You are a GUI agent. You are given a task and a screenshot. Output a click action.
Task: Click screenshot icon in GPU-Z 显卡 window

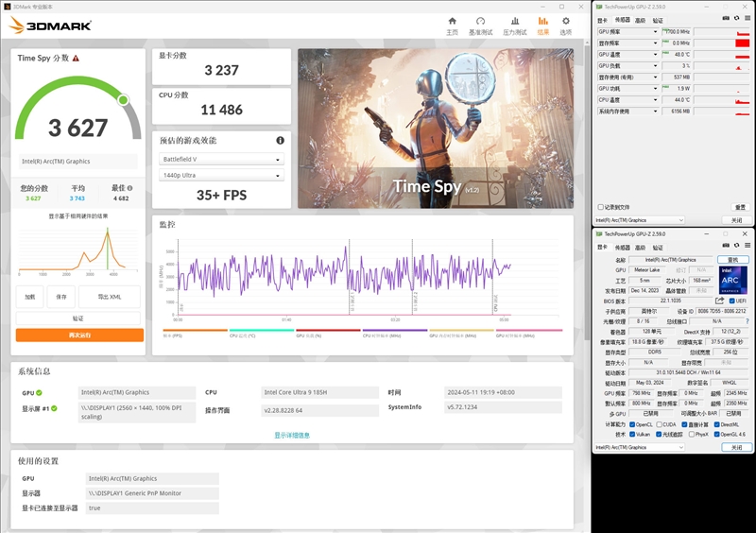coord(726,246)
